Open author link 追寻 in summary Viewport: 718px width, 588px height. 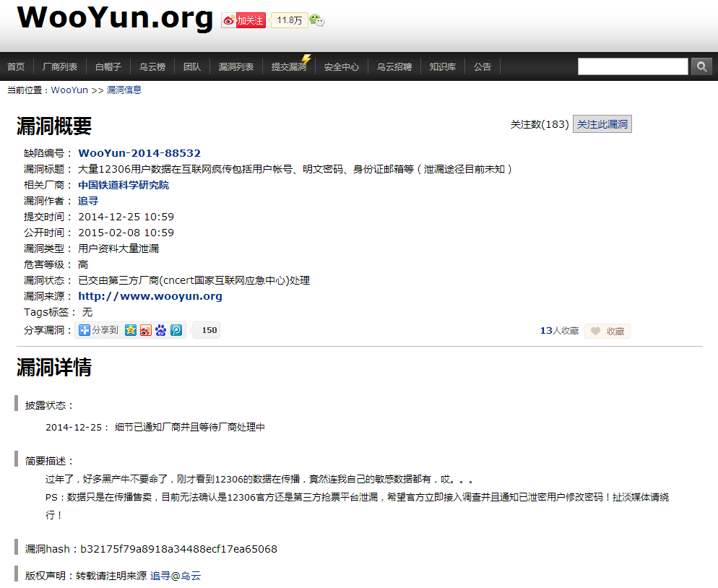[x=88, y=201]
